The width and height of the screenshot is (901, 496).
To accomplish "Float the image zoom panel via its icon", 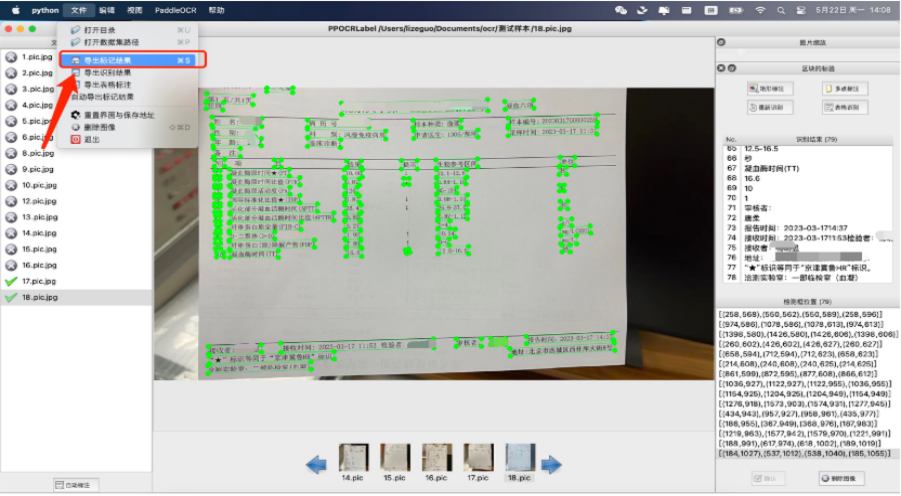I will (x=721, y=42).
